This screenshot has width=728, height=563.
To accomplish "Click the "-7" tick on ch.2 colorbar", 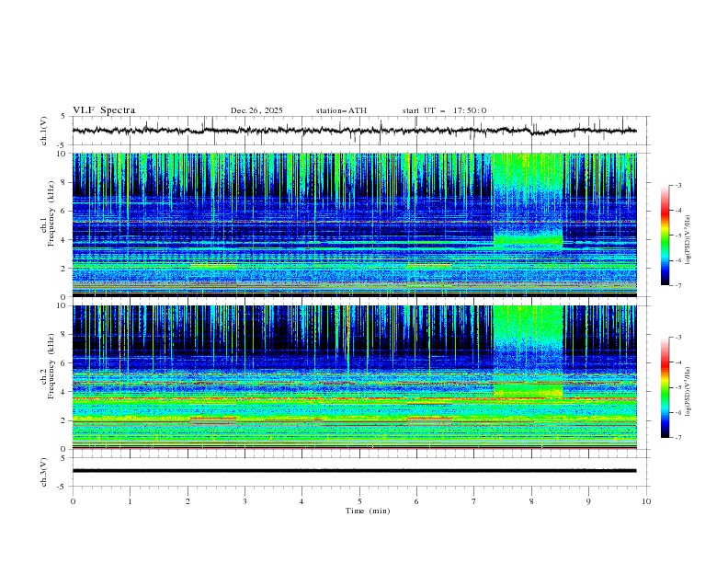I will click(x=677, y=437).
